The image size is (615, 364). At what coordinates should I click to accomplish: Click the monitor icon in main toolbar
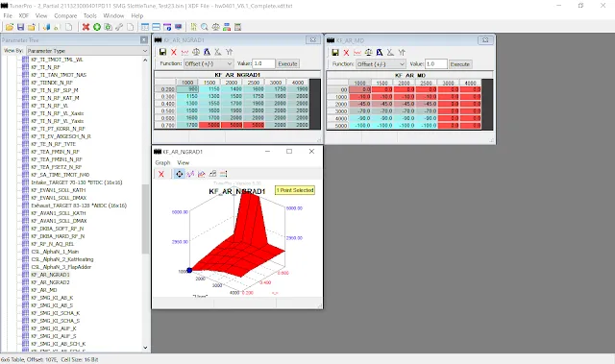(x=179, y=27)
